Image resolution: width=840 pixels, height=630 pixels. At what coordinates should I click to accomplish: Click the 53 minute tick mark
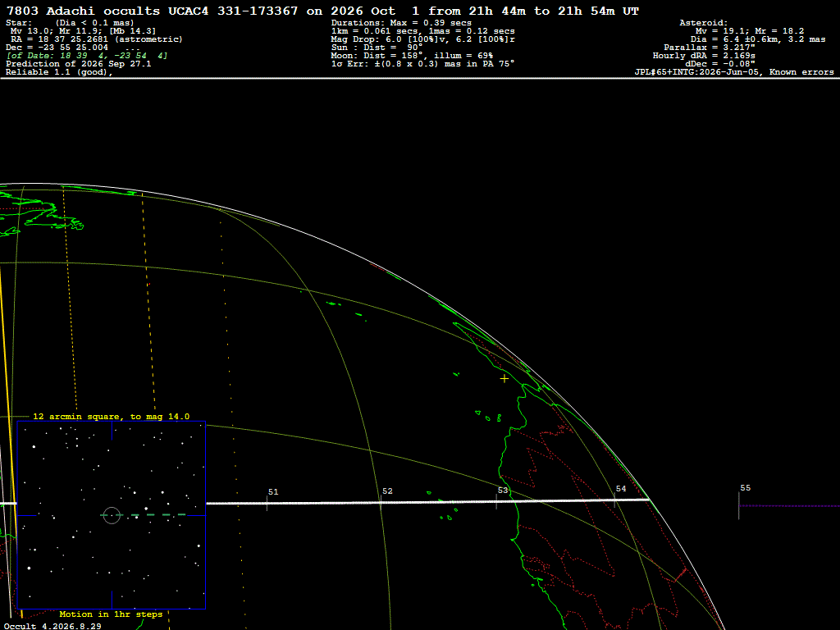(496, 501)
